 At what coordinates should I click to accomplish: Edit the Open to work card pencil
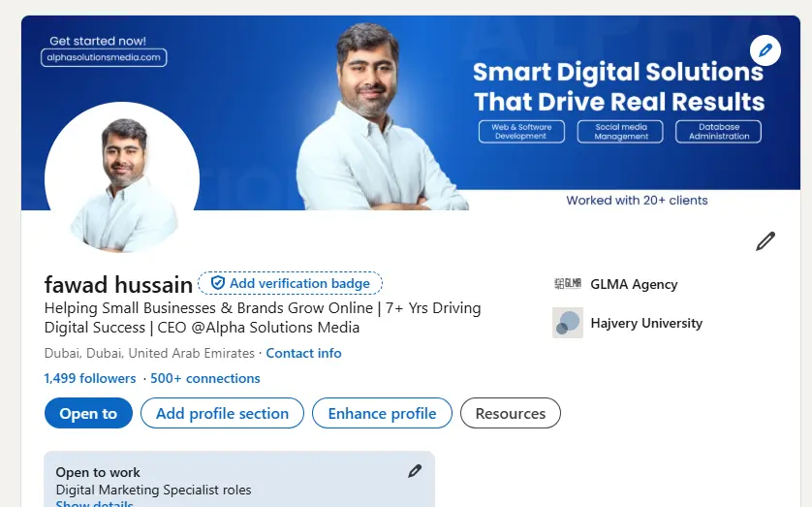tap(415, 471)
